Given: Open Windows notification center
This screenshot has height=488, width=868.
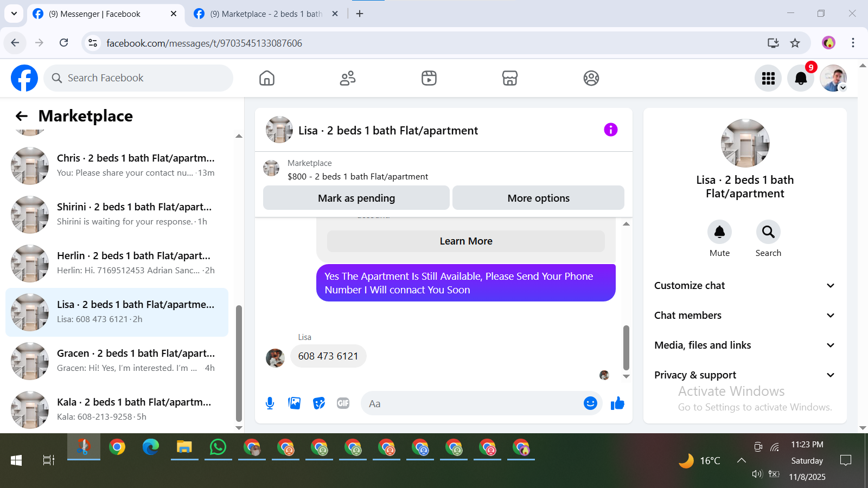Looking at the screenshot, I should [x=845, y=460].
